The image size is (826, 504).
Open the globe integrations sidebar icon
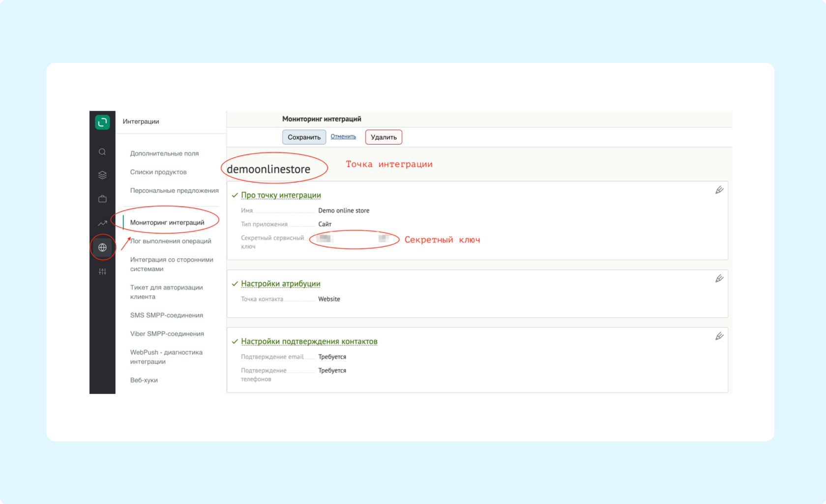[x=102, y=247]
